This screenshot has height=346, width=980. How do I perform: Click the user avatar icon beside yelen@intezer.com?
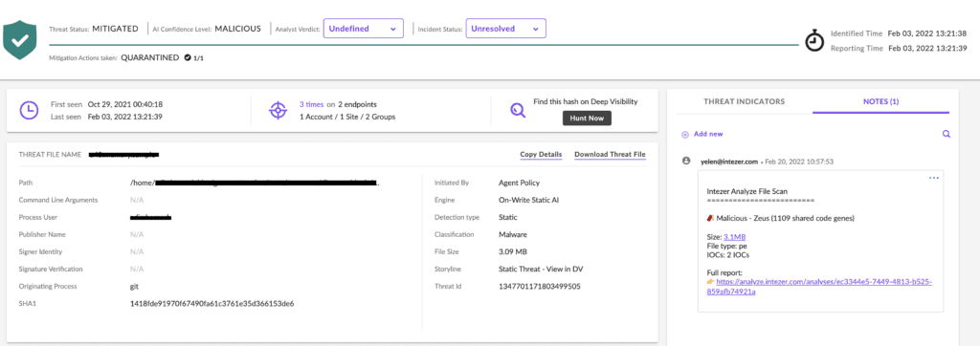click(x=686, y=161)
